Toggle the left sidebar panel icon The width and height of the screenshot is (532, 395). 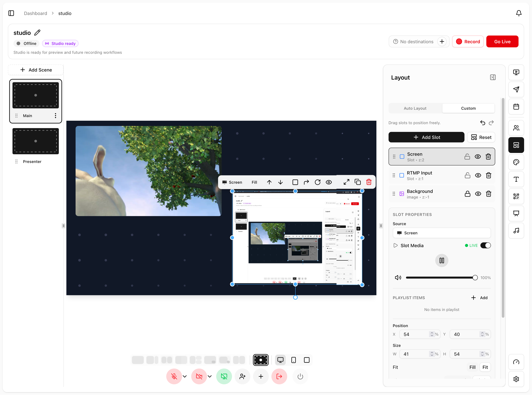[11, 13]
